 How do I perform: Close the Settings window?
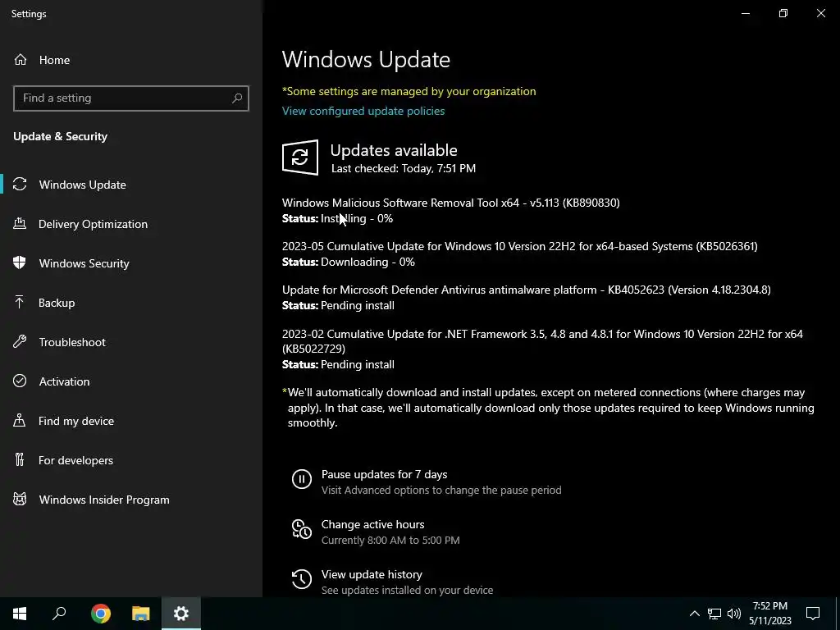pos(820,13)
